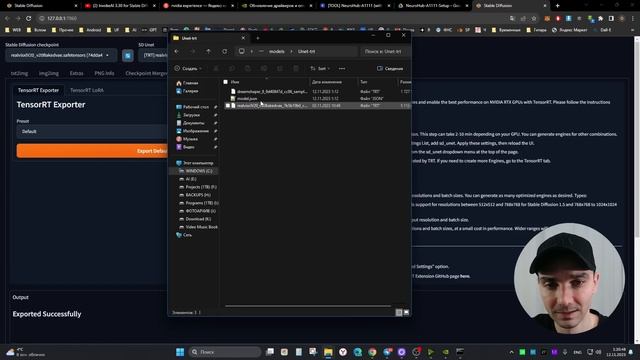This screenshot has width=640, height=360.
Task: Select TensorRT Exporter sub-tab
Action: (x=38, y=90)
